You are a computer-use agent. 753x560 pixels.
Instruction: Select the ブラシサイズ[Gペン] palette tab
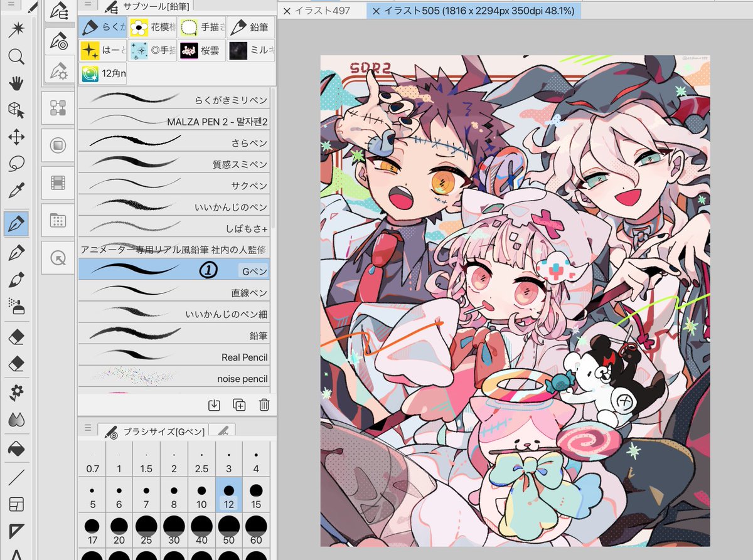coord(153,430)
